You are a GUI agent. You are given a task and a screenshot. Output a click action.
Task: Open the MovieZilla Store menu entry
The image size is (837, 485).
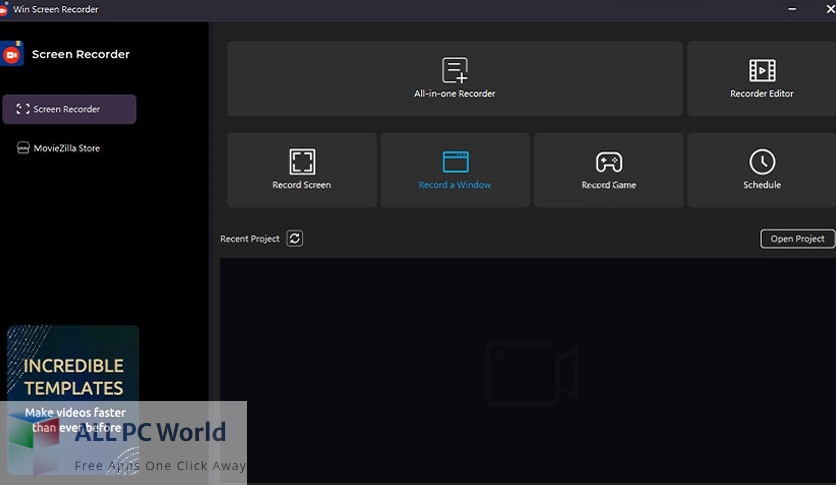tap(67, 148)
